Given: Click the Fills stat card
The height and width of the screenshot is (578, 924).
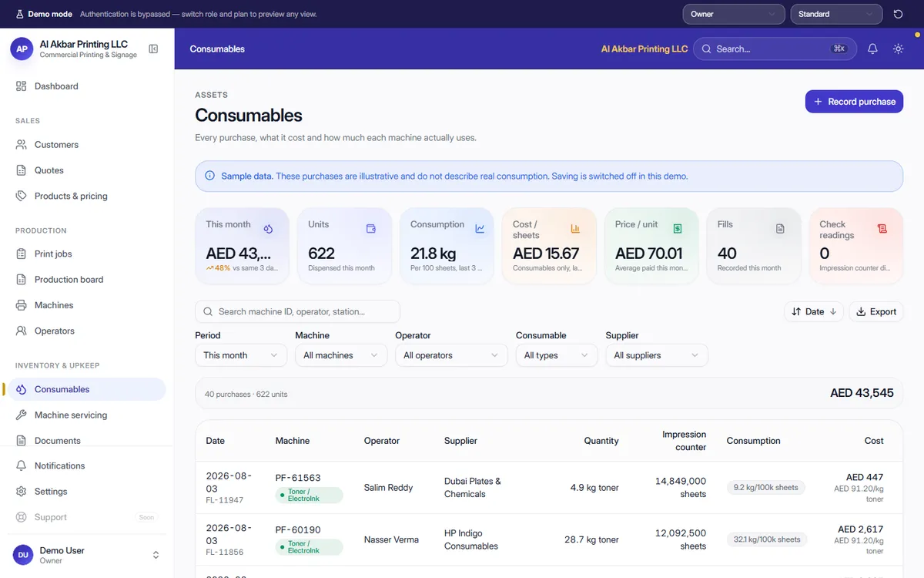Looking at the screenshot, I should (x=752, y=246).
